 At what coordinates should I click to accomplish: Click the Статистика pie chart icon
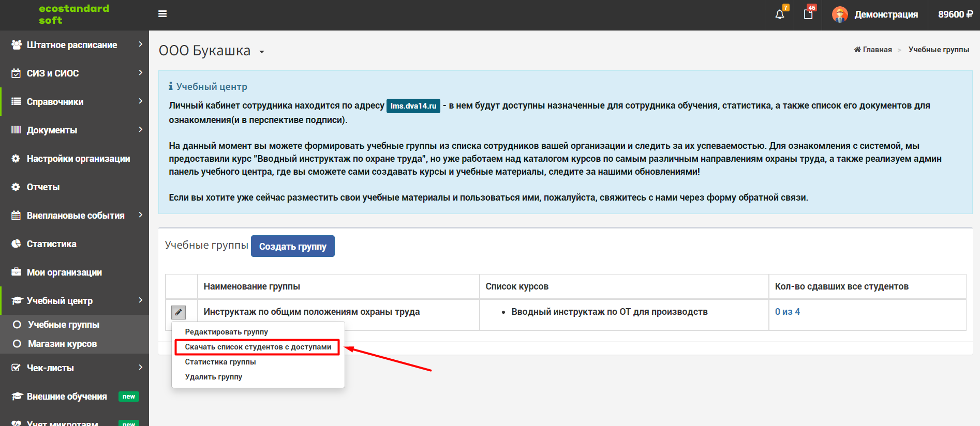coord(16,244)
